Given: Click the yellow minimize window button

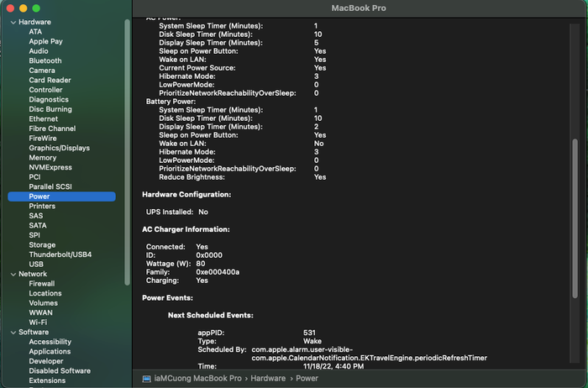Looking at the screenshot, I should tap(24, 8).
